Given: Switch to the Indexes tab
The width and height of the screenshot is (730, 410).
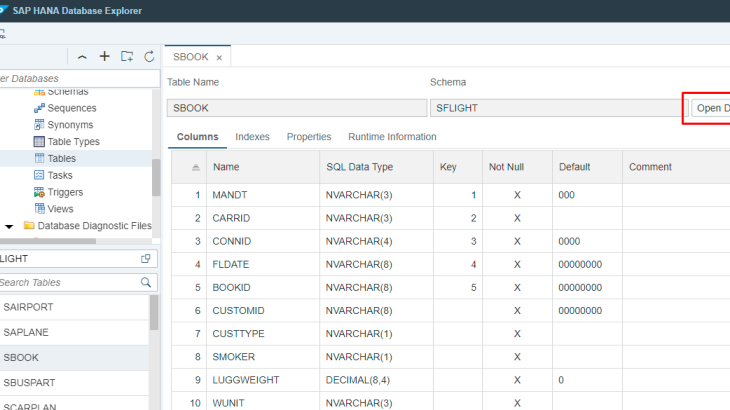Looking at the screenshot, I should [252, 137].
